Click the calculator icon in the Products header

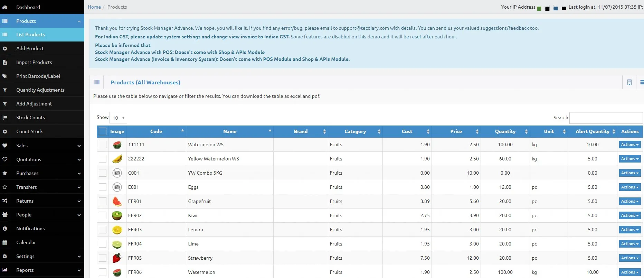(x=629, y=82)
